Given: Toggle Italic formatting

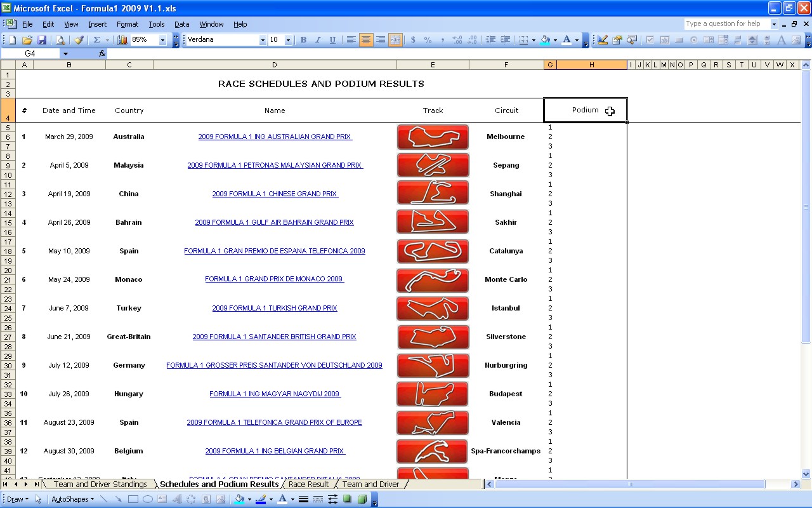Looking at the screenshot, I should [x=318, y=39].
